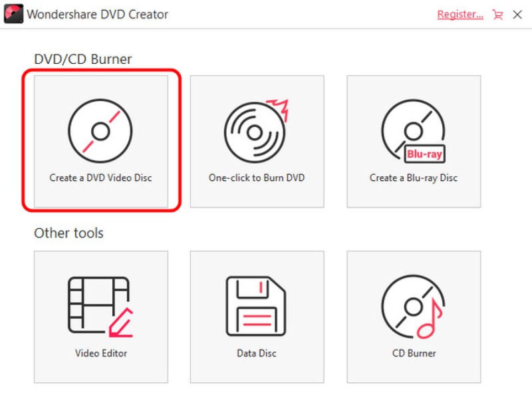The height and width of the screenshot is (393, 532).
Task: Launch the Video Editor filmstrip icon
Action: click(x=100, y=306)
